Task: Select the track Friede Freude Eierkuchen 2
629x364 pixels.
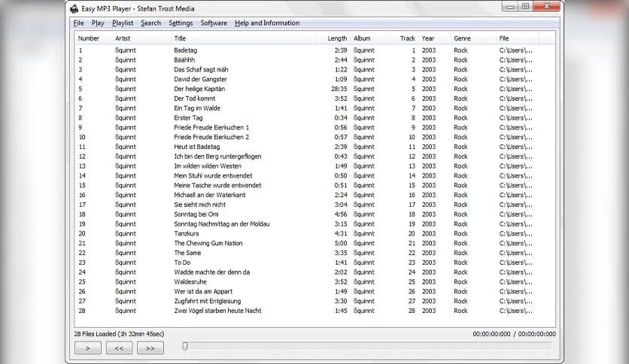Action: pyautogui.click(x=211, y=137)
